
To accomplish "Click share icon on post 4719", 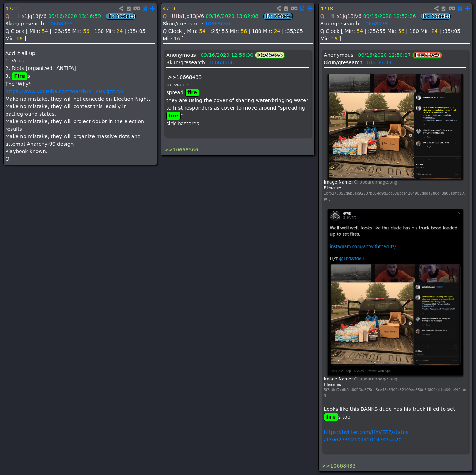I will pyautogui.click(x=279, y=9).
